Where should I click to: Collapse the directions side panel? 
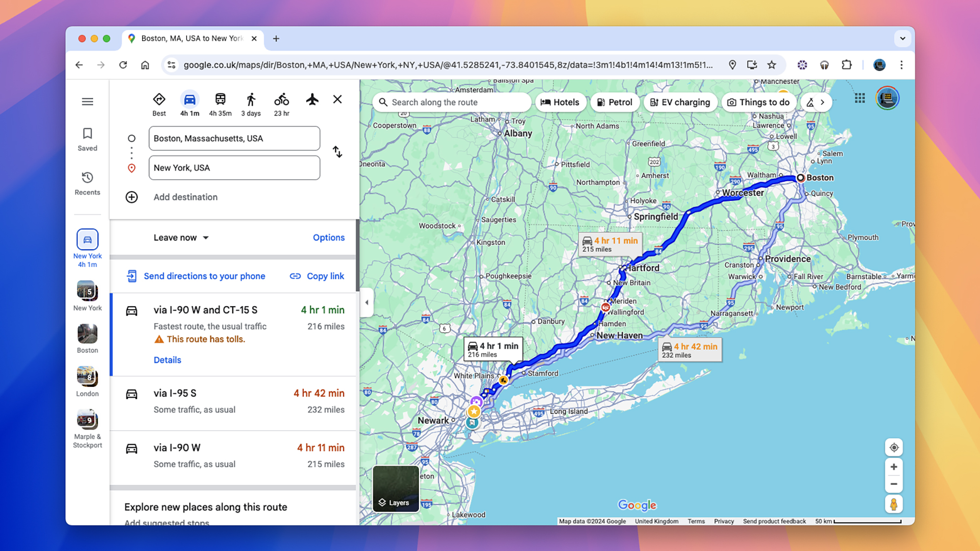pyautogui.click(x=367, y=302)
